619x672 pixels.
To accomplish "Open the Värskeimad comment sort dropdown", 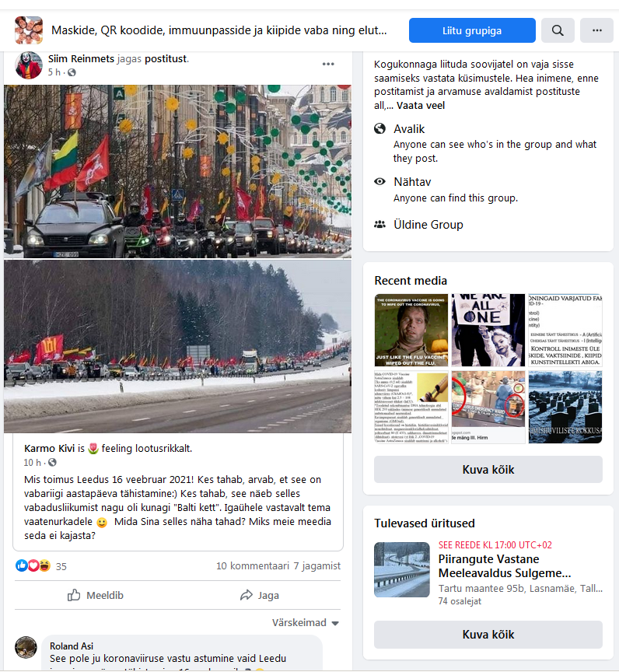I will point(306,622).
